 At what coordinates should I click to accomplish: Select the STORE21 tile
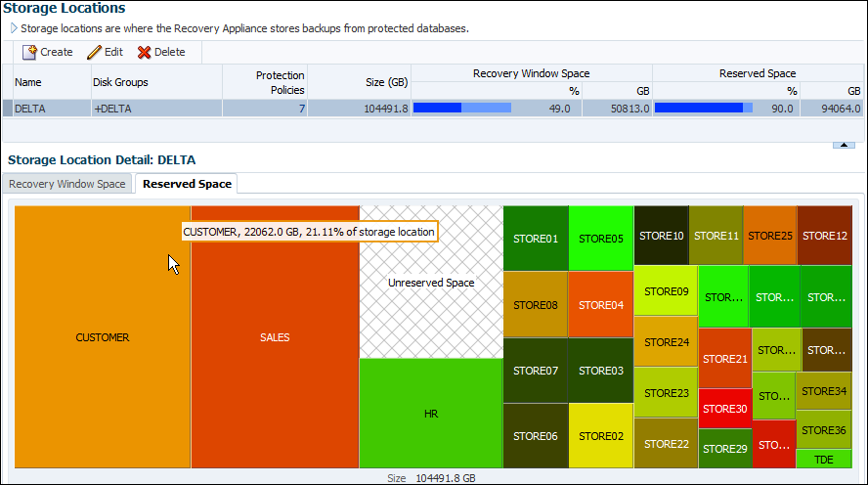tap(725, 359)
